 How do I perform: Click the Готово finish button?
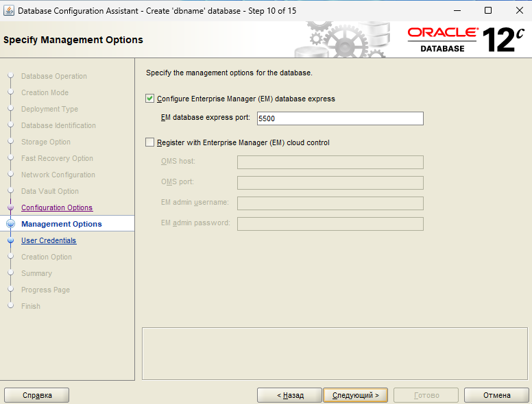pos(426,395)
